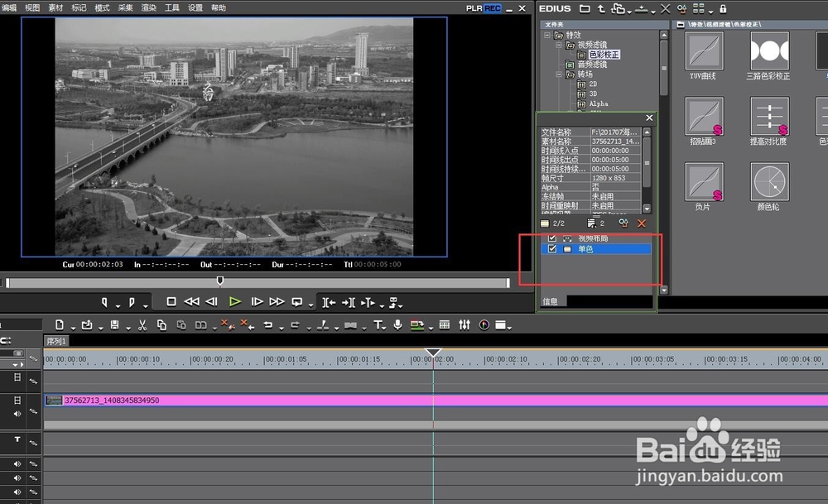Select the YUV曲线 effect thumbnail
Image resolution: width=828 pixels, height=504 pixels.
point(704,50)
